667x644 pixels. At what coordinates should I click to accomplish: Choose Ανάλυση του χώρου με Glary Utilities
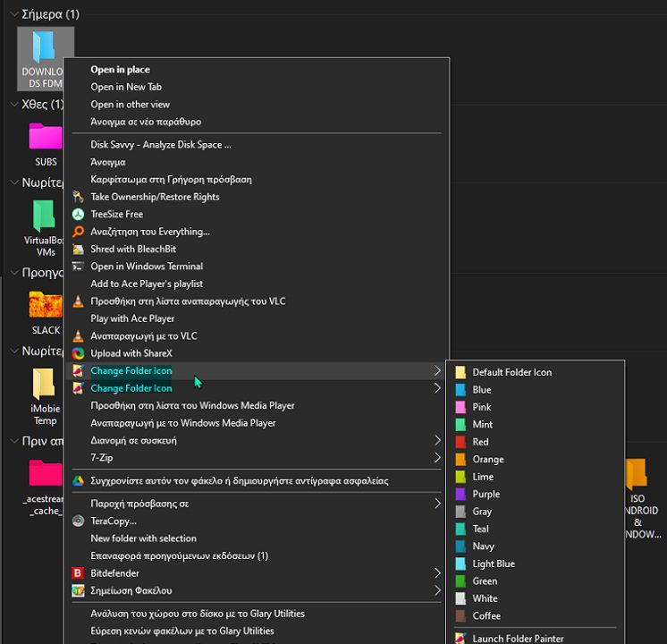click(x=257, y=614)
